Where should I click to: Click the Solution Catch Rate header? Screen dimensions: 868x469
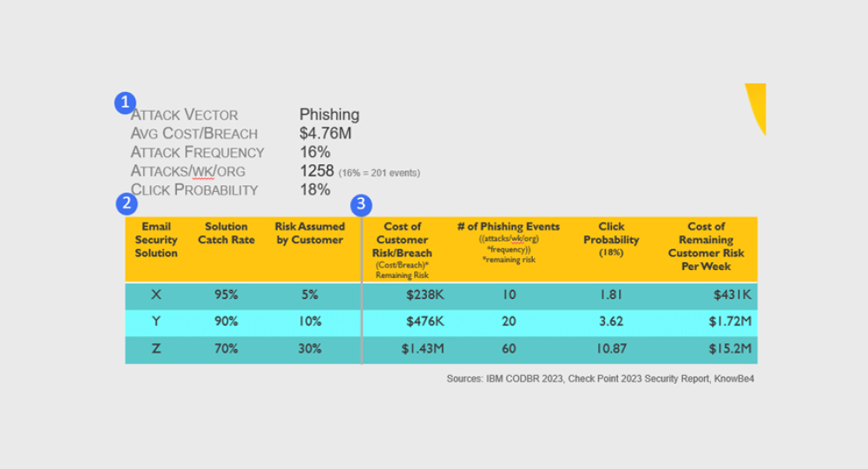click(226, 234)
